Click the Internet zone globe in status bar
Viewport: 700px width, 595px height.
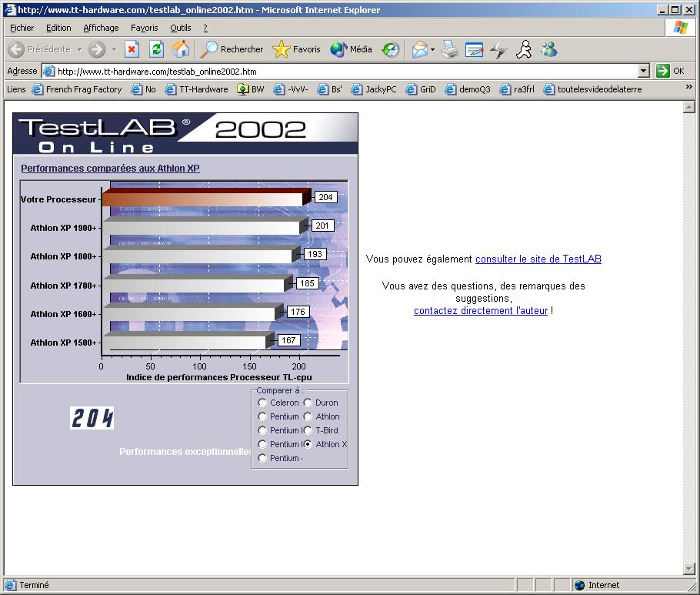click(x=579, y=585)
